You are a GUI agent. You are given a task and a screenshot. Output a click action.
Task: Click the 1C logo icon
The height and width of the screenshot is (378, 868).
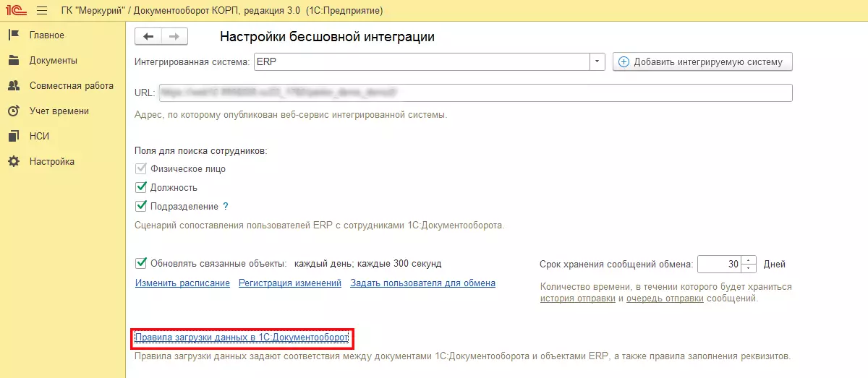click(x=15, y=11)
